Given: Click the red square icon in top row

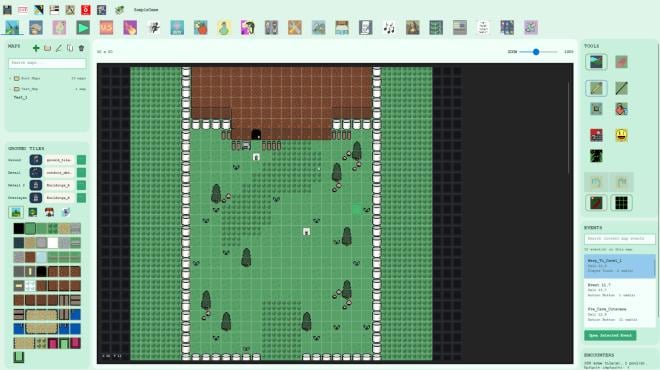Looking at the screenshot, I should click(x=85, y=10).
